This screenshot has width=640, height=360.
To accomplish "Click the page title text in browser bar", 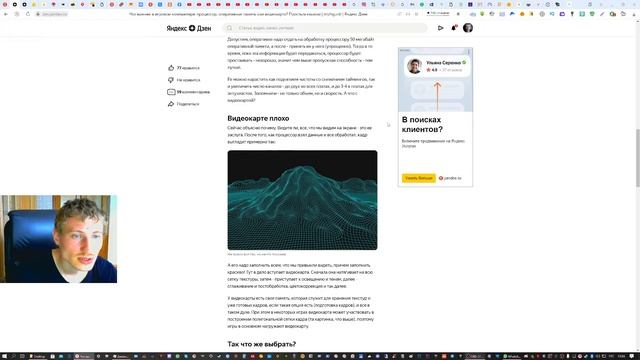I will click(x=248, y=14).
